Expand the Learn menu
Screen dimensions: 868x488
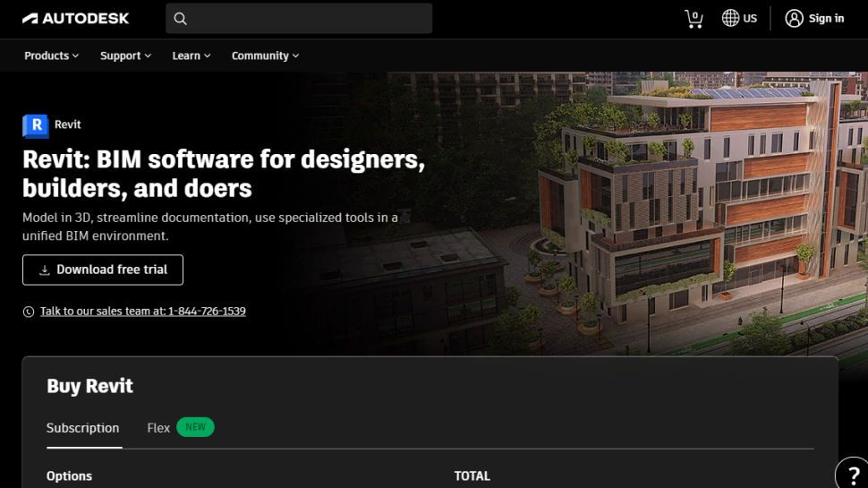191,56
